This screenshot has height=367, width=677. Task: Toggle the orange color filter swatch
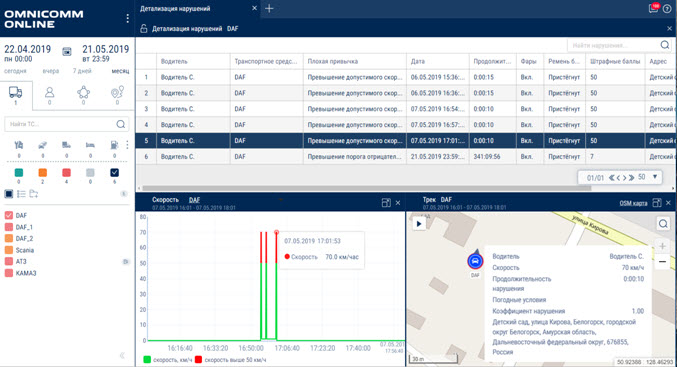[x=42, y=173]
